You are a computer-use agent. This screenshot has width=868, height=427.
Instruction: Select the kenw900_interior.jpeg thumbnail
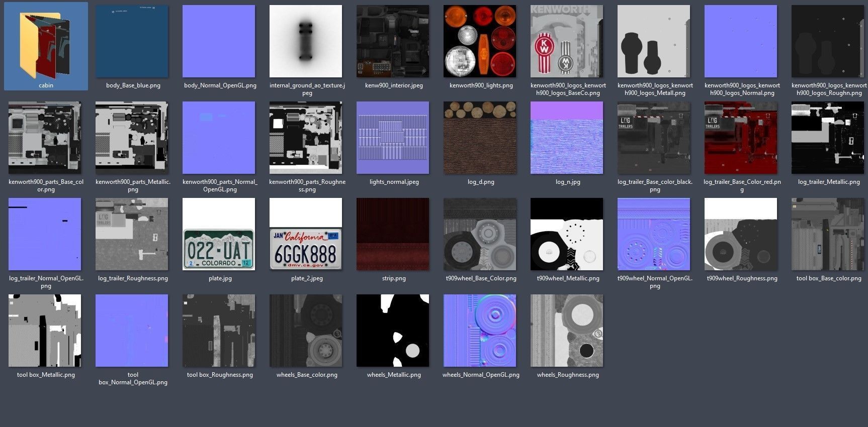tap(393, 41)
